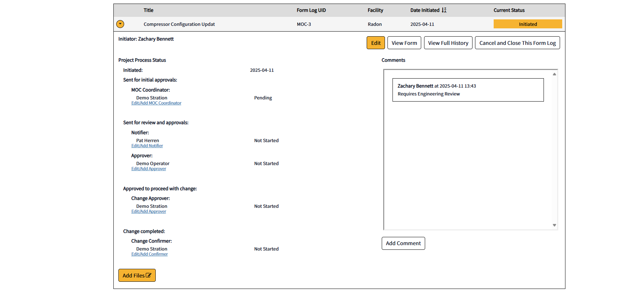Click the Current Status column header
Image resolution: width=644 pixels, height=290 pixels.
point(509,10)
